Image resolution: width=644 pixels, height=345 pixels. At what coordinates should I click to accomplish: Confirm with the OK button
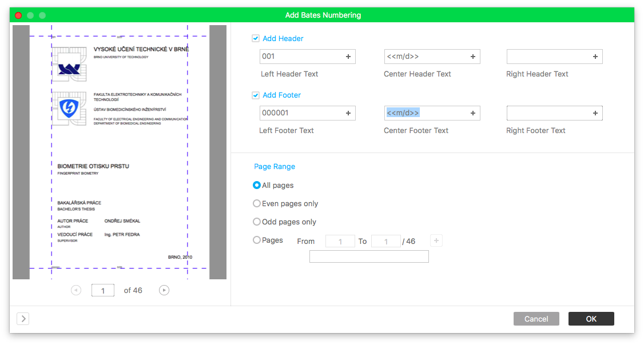click(x=591, y=319)
